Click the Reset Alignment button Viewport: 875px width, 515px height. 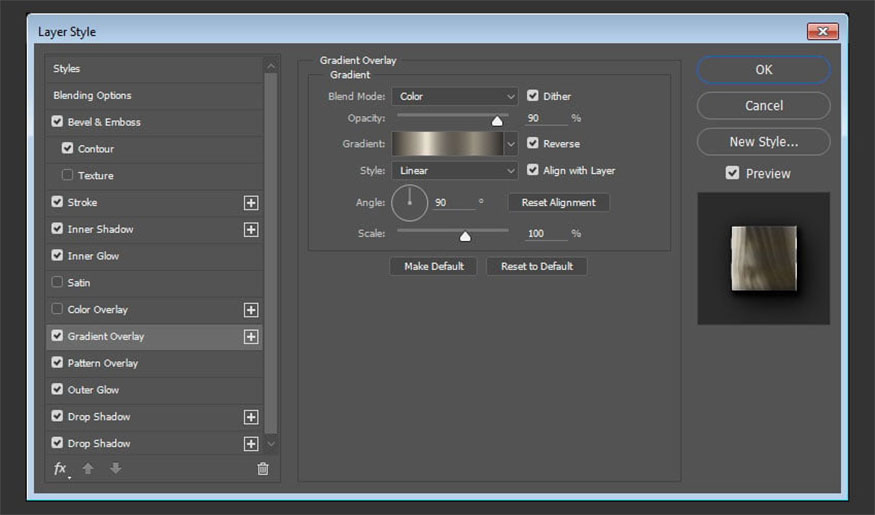coord(558,202)
